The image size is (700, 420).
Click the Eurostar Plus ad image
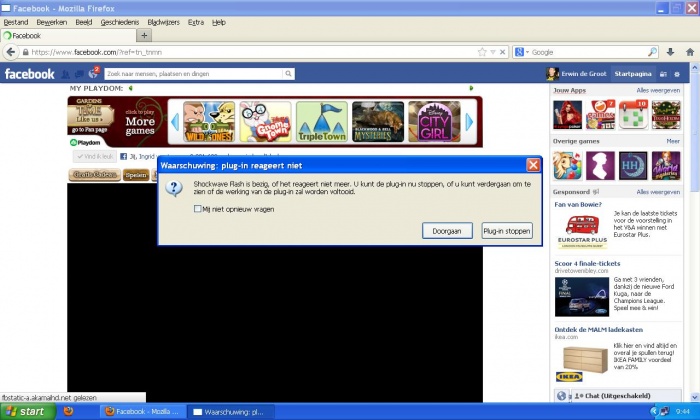(583, 231)
